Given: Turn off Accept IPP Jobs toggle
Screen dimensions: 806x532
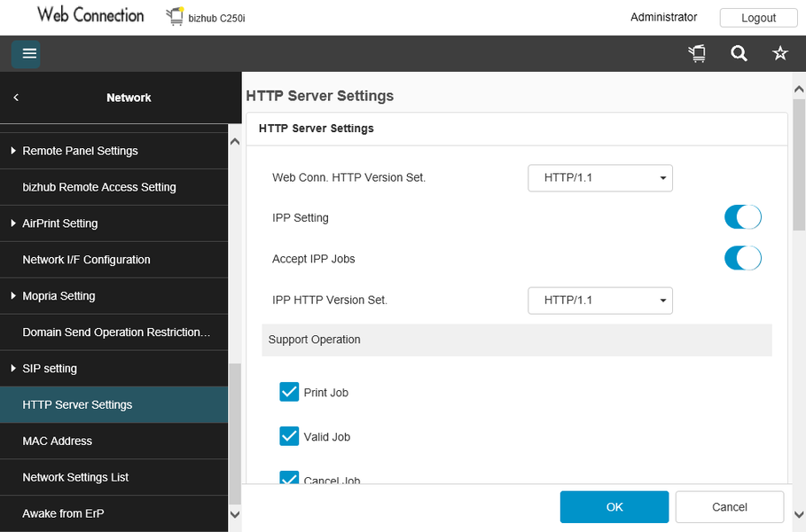Looking at the screenshot, I should pos(742,259).
